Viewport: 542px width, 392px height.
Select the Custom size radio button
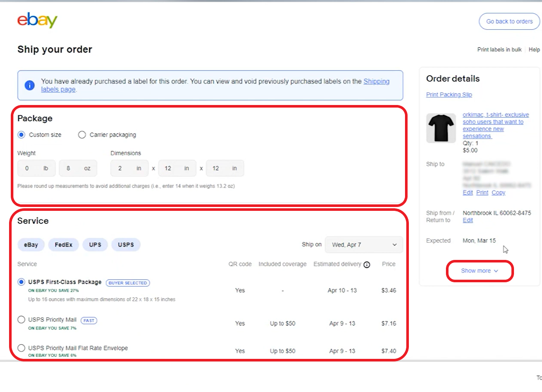point(22,135)
